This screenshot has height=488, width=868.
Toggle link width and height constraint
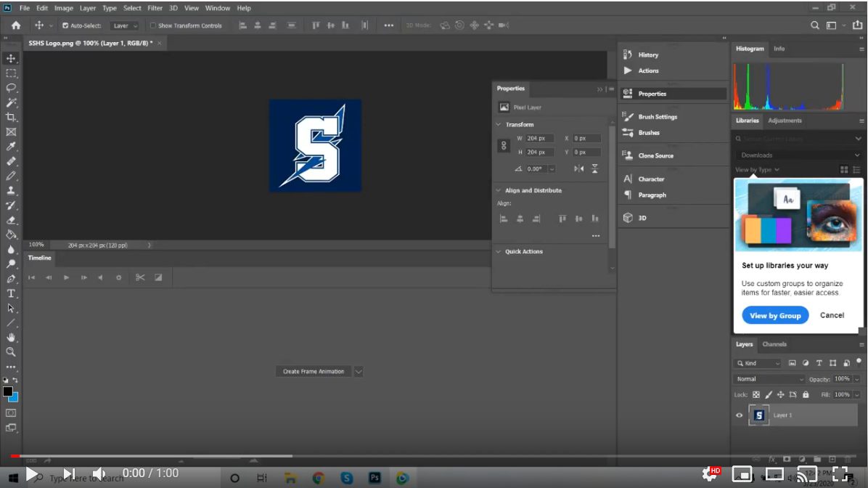click(504, 145)
